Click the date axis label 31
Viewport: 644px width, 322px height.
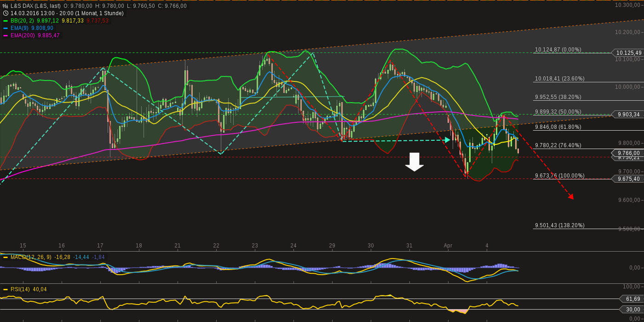point(409,246)
